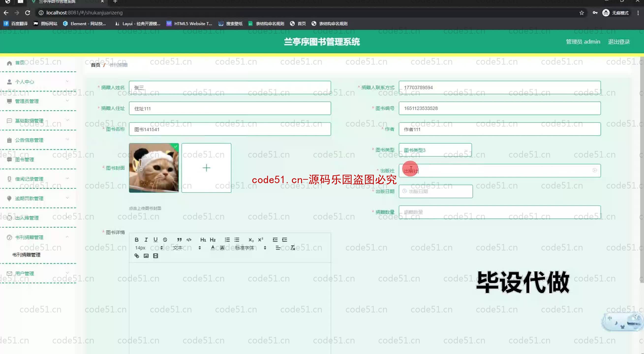644x354 pixels.
Task: Expand the 管理员管理 sidebar menu
Action: 38,101
